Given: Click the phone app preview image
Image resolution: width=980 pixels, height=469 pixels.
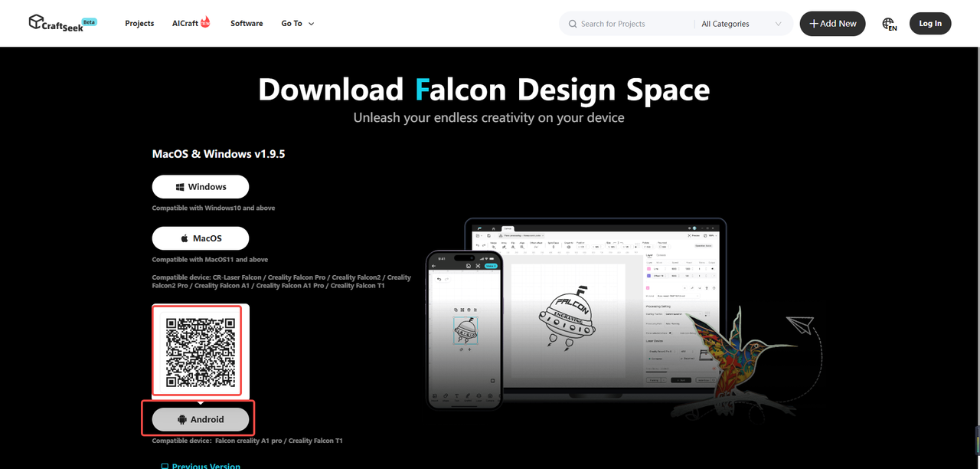Looking at the screenshot, I should click(465, 330).
